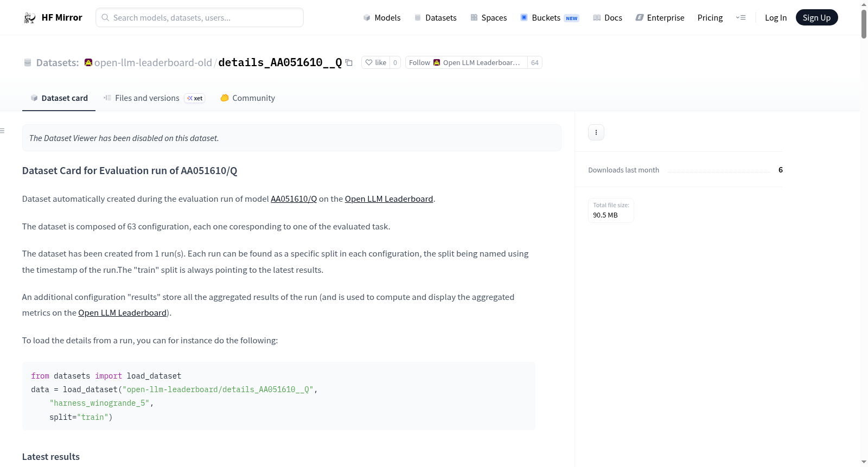Click the scrollbar up arrow
868x467 pixels.
(864, 4)
